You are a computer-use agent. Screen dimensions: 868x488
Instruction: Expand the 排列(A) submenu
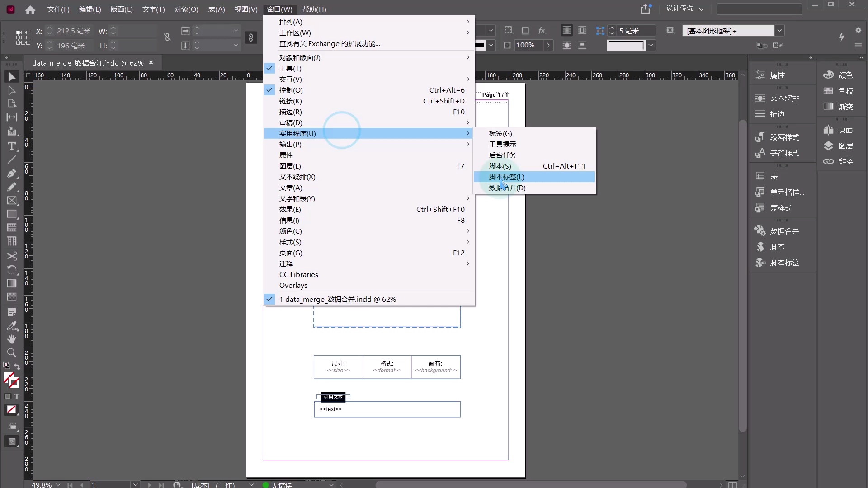369,22
